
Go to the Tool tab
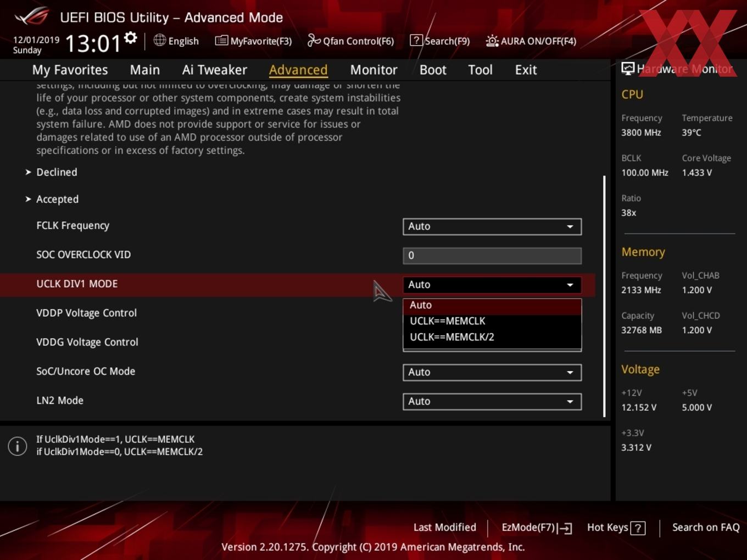[x=480, y=70]
